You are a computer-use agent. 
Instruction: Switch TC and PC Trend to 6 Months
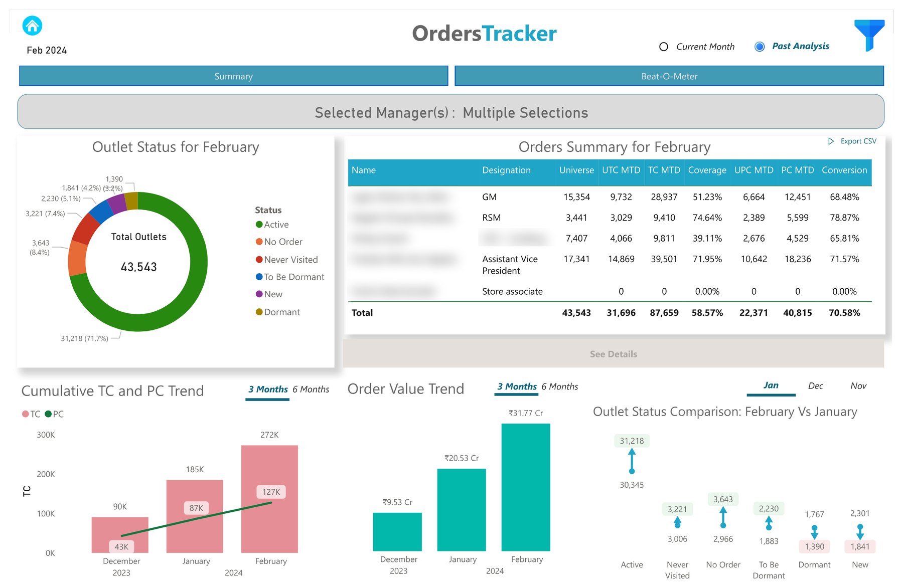point(311,389)
